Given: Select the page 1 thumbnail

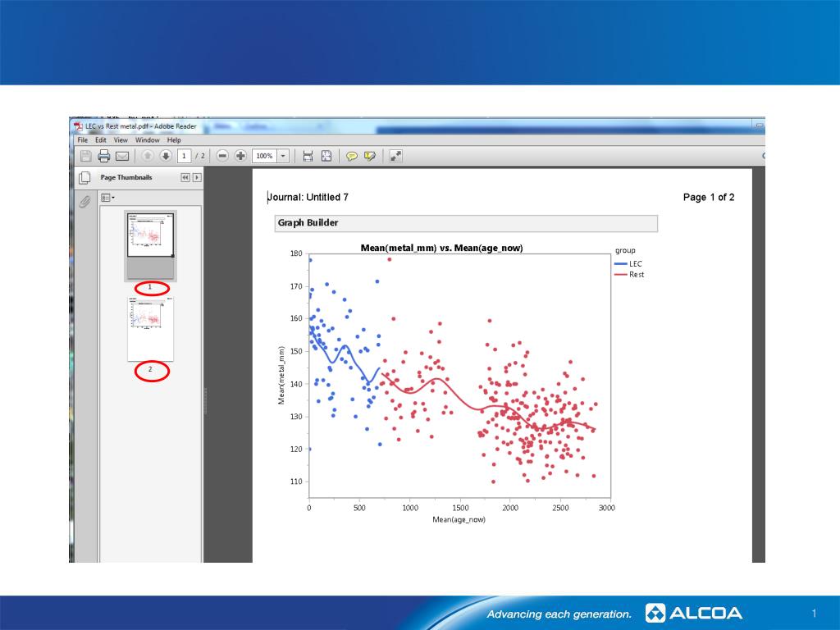Looking at the screenshot, I should pyautogui.click(x=151, y=245).
